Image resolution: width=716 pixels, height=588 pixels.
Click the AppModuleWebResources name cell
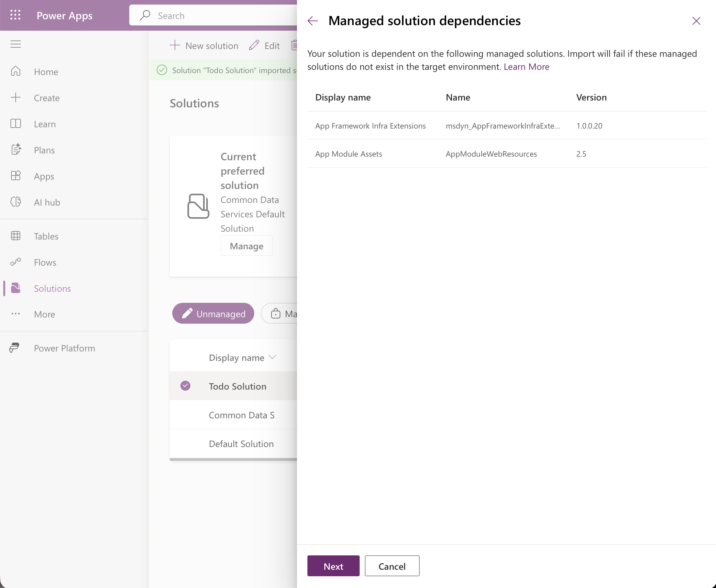click(491, 154)
